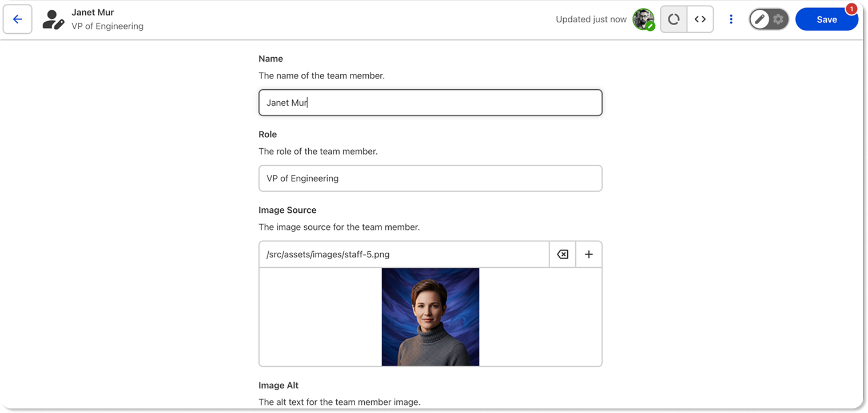The width and height of the screenshot is (868, 413).
Task: Select the Name input field containing Janet Mur
Action: click(430, 102)
